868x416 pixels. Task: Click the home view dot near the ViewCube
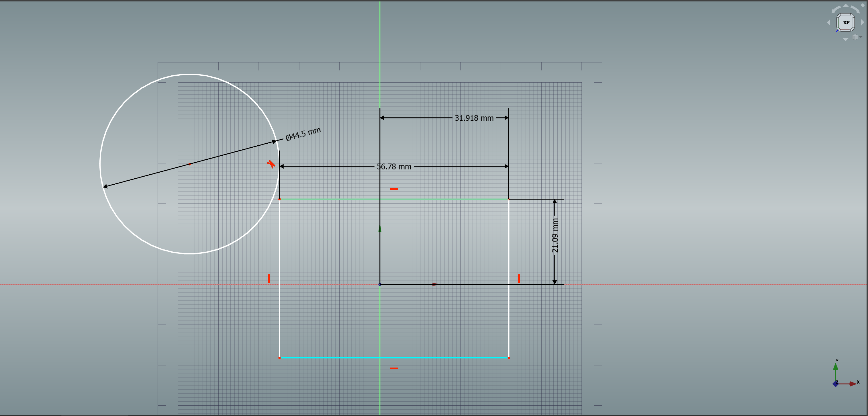click(863, 5)
